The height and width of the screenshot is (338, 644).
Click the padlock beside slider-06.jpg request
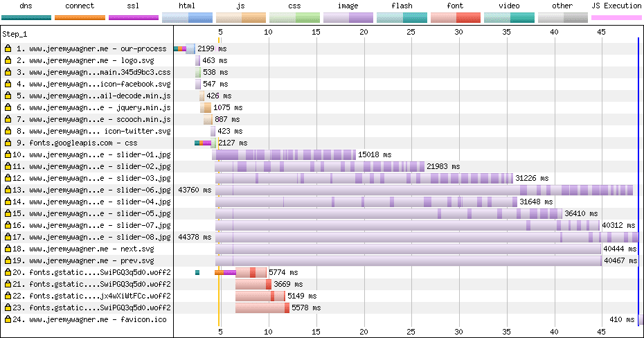click(8, 190)
